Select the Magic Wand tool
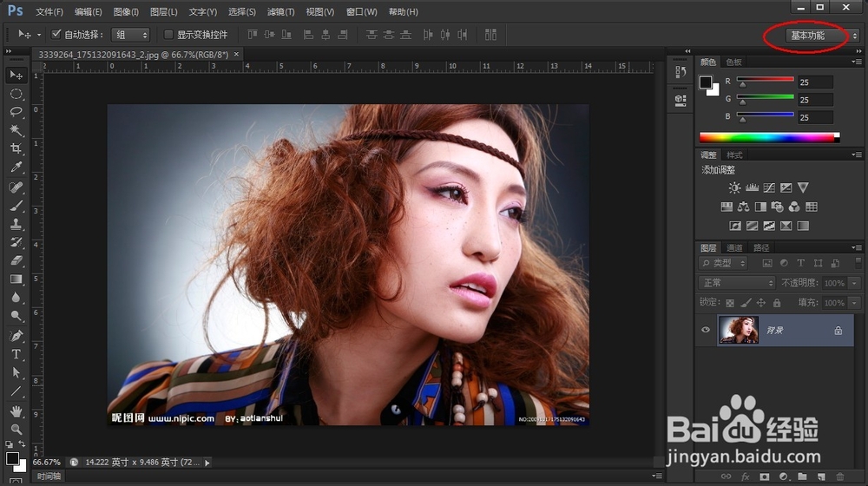868x486 pixels. (x=16, y=130)
